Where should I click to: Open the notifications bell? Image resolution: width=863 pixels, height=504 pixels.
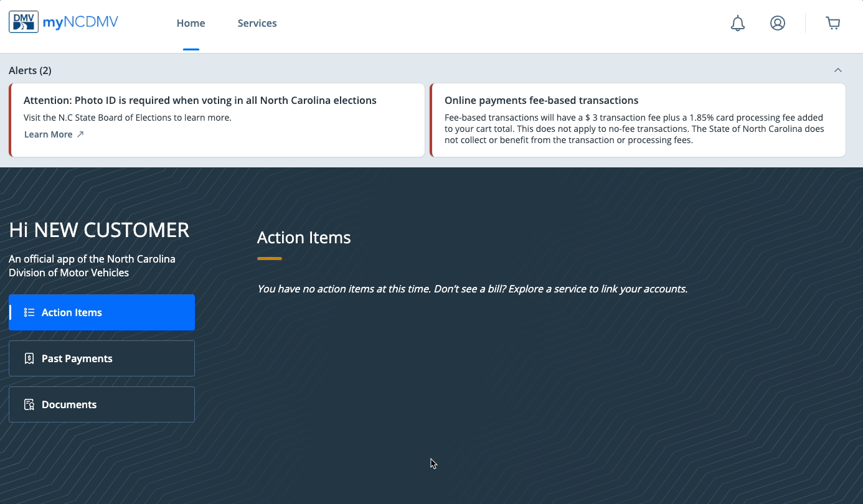[738, 23]
